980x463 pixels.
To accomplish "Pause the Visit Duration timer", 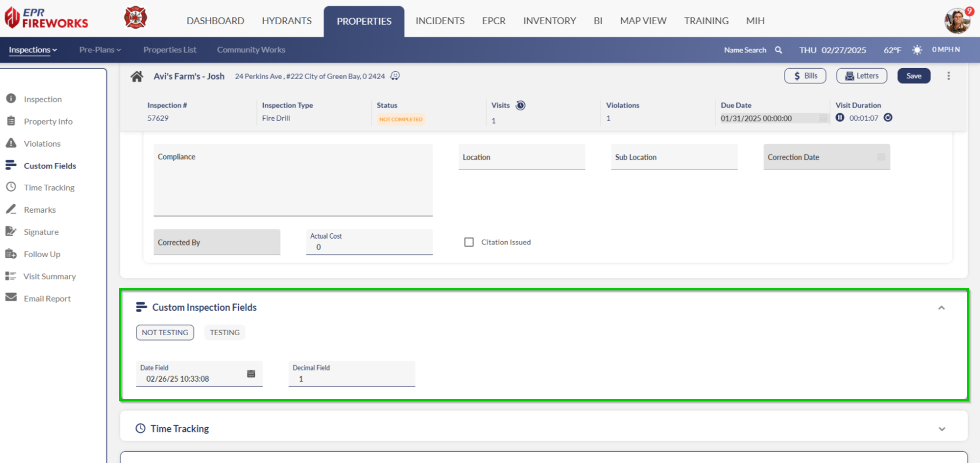I will click(840, 118).
